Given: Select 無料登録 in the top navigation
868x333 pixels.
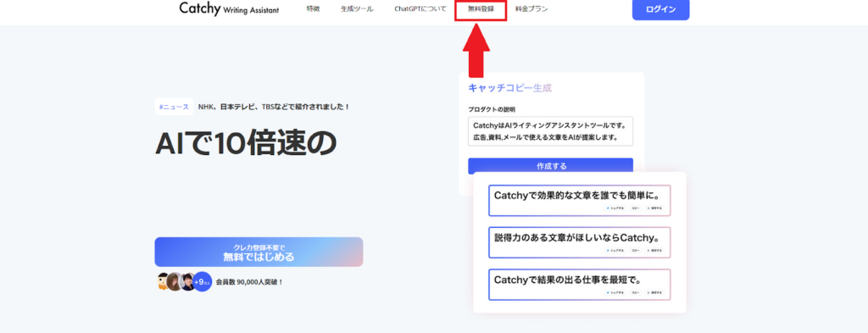Looking at the screenshot, I should [x=481, y=9].
